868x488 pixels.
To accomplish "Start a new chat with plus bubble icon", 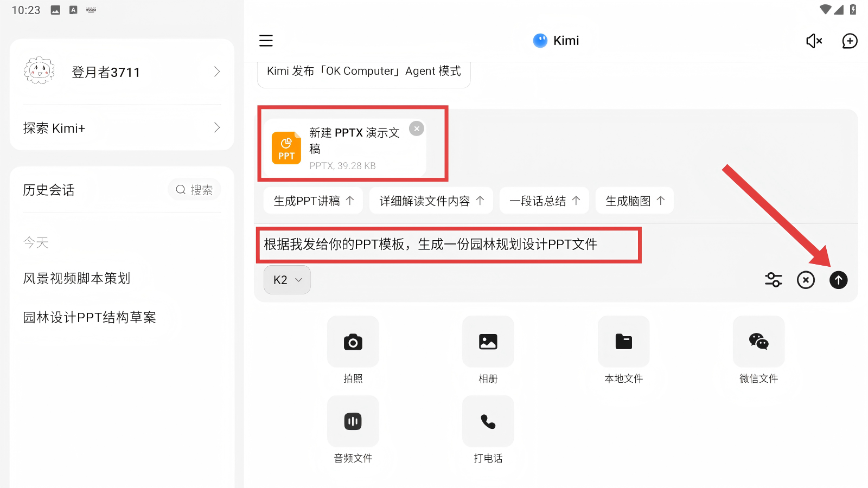I will pos(850,41).
